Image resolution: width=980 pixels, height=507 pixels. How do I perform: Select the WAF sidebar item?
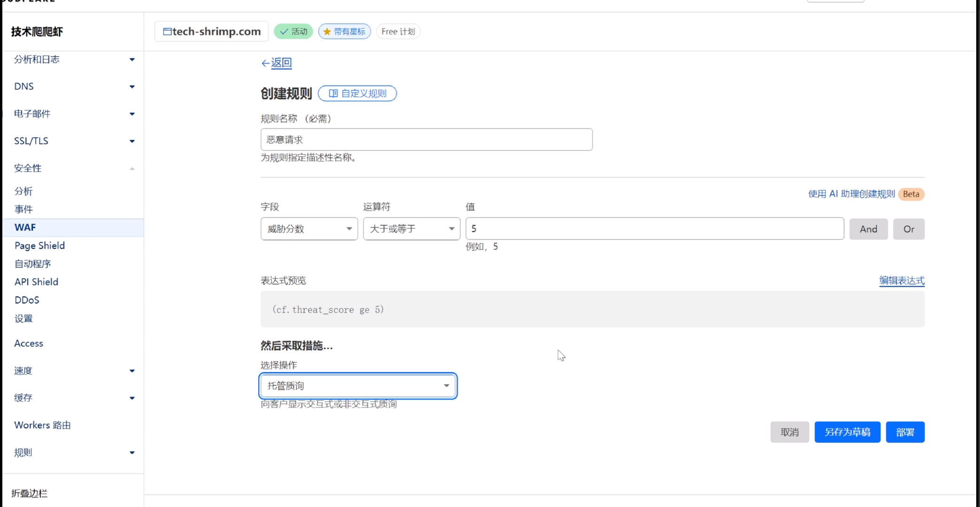click(x=25, y=228)
